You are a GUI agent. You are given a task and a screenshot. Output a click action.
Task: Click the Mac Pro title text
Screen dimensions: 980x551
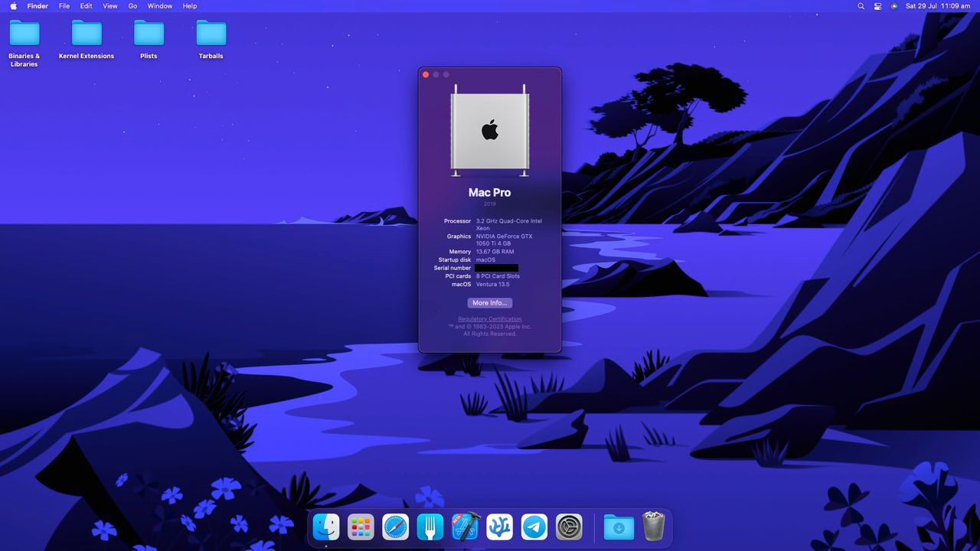(x=490, y=193)
